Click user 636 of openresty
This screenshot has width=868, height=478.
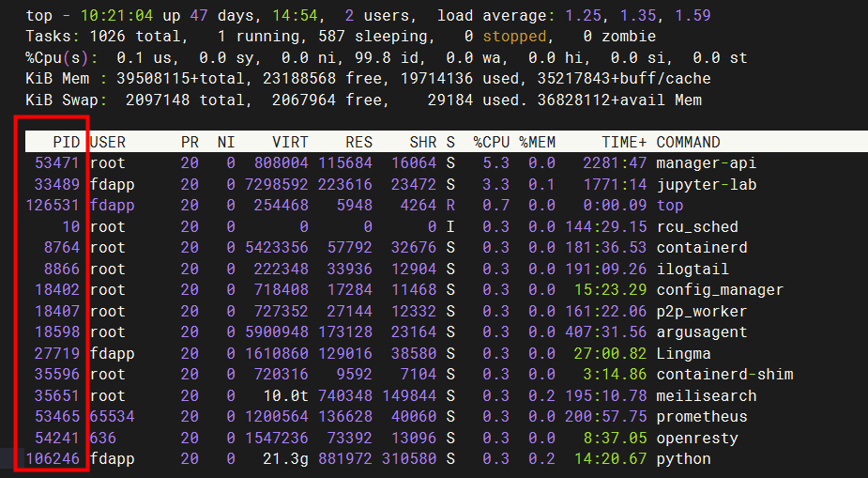[x=103, y=438]
